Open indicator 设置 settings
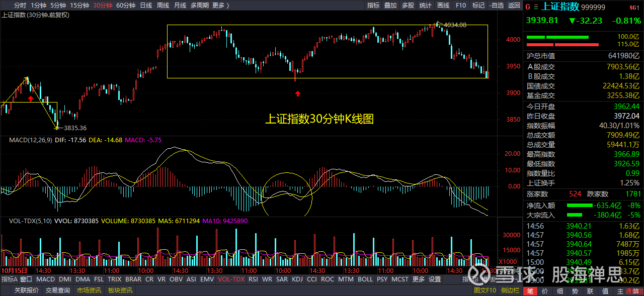Screen dimensions: 644x296 435,279
